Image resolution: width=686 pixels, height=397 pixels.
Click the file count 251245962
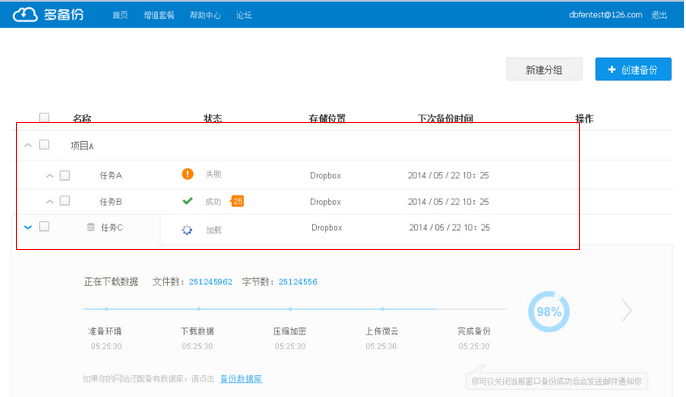click(x=210, y=282)
